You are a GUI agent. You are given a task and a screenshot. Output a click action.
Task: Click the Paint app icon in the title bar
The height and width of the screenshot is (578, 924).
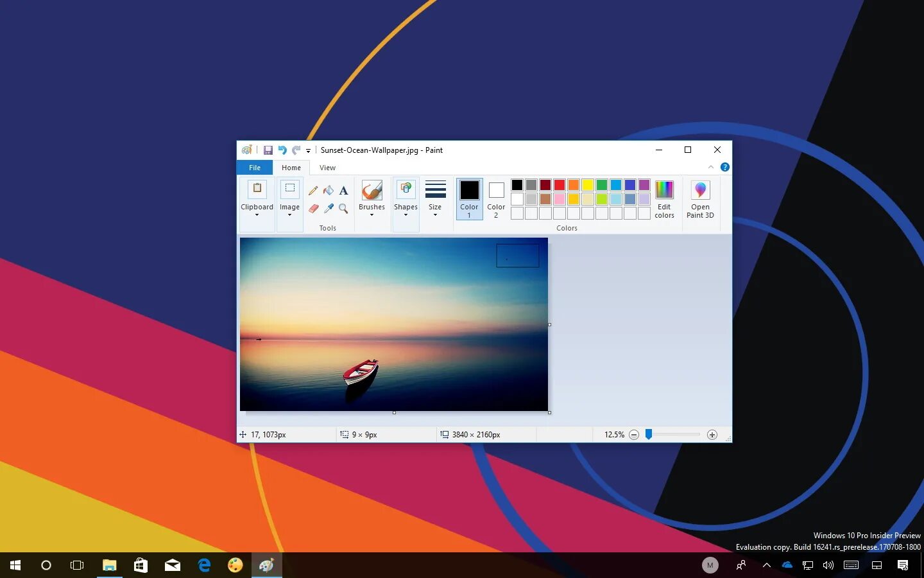[x=247, y=150]
